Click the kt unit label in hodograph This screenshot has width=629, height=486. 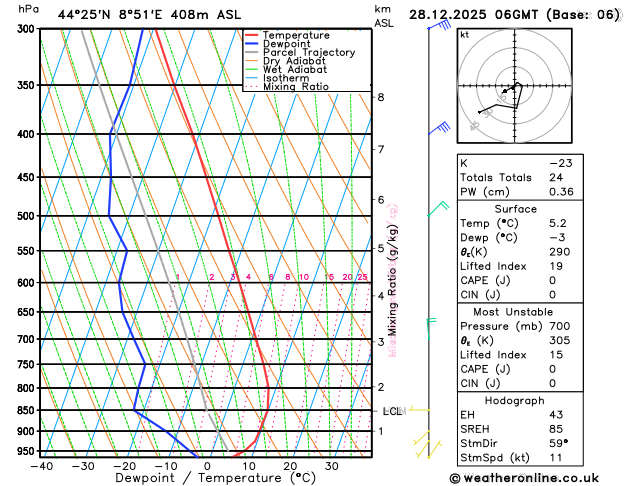(x=465, y=35)
